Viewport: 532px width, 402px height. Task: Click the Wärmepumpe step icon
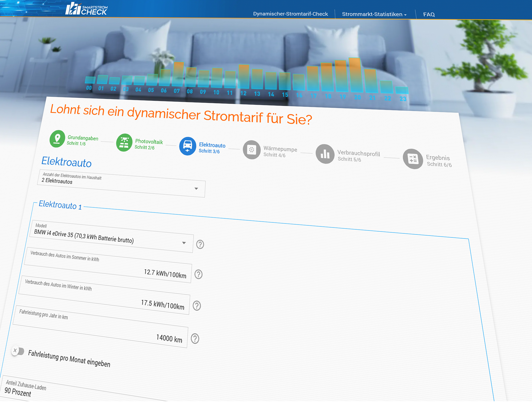pyautogui.click(x=252, y=150)
